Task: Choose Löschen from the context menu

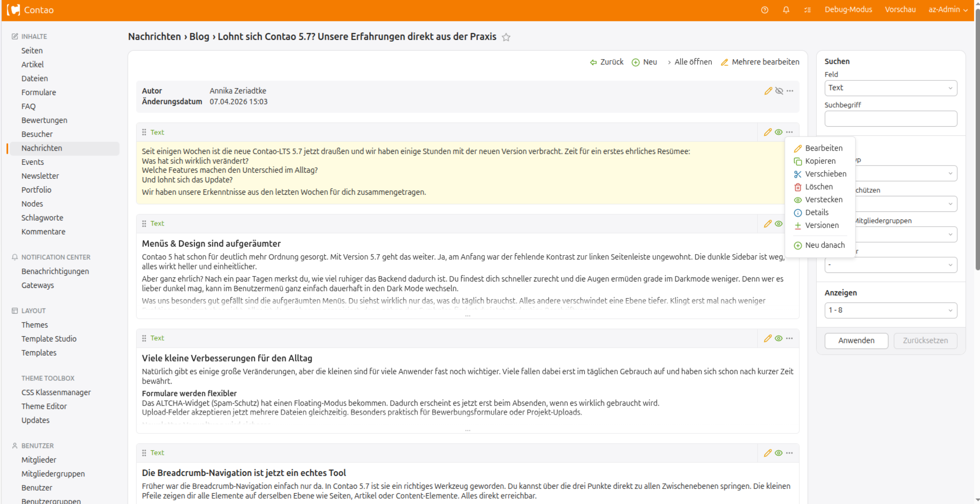Action: (x=818, y=187)
